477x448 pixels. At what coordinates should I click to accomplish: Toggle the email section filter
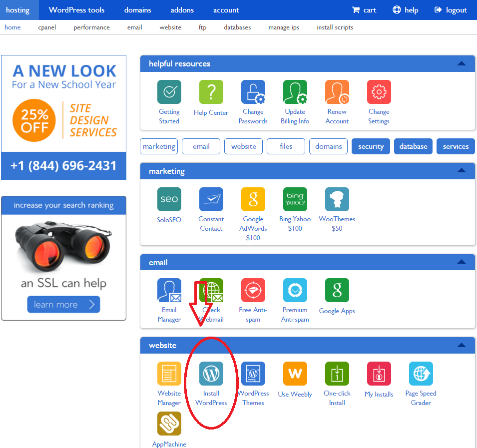pyautogui.click(x=201, y=146)
